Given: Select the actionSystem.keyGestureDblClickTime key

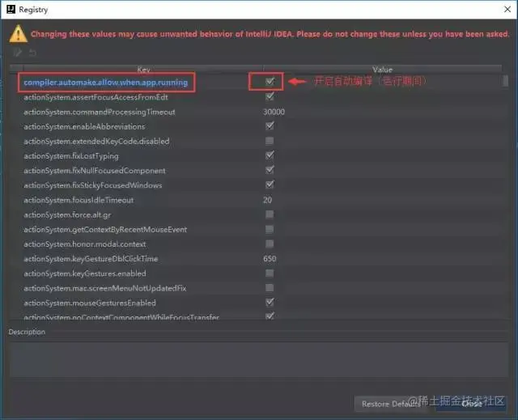Looking at the screenshot, I should [x=91, y=259].
